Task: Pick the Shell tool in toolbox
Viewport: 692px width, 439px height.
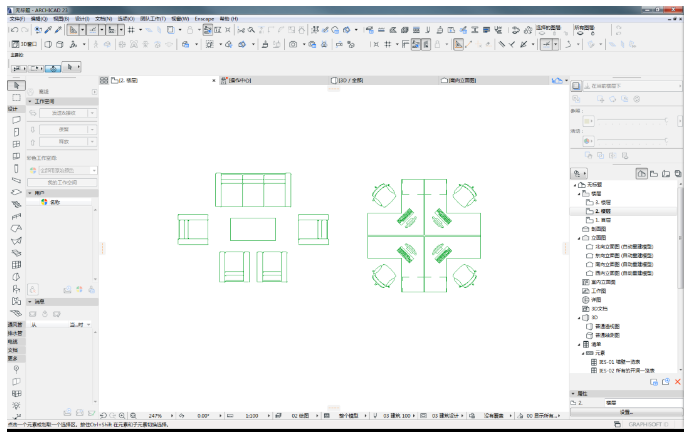Action: pyautogui.click(x=16, y=241)
